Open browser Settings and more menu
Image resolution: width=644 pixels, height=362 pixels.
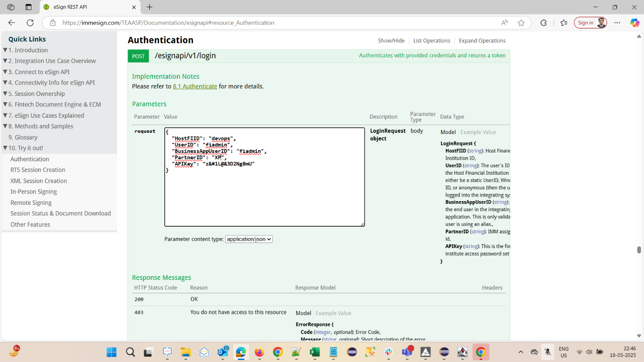point(617,23)
